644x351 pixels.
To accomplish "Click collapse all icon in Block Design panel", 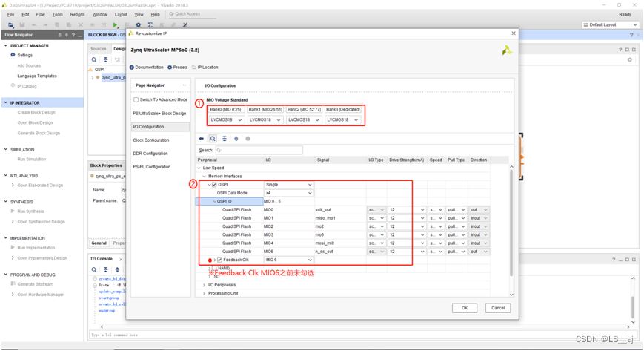I will (x=105, y=59).
